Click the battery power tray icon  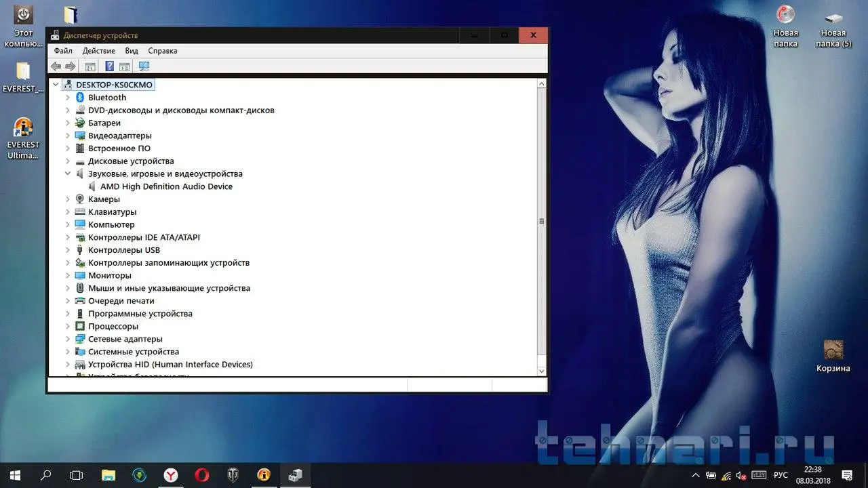pos(711,475)
